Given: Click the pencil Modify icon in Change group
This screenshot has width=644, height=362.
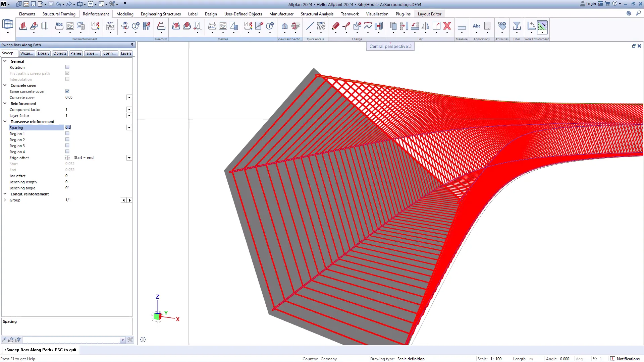Looking at the screenshot, I should (335, 26).
